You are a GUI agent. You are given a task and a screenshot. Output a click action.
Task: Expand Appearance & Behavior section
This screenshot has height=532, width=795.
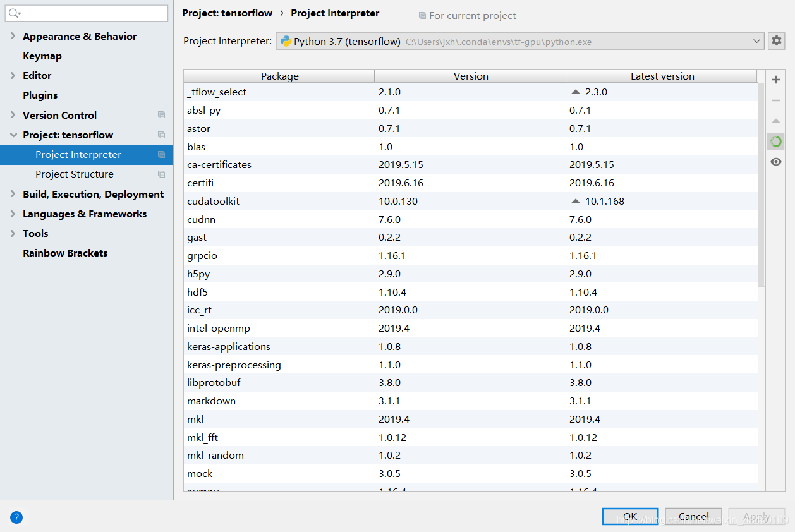(x=13, y=36)
